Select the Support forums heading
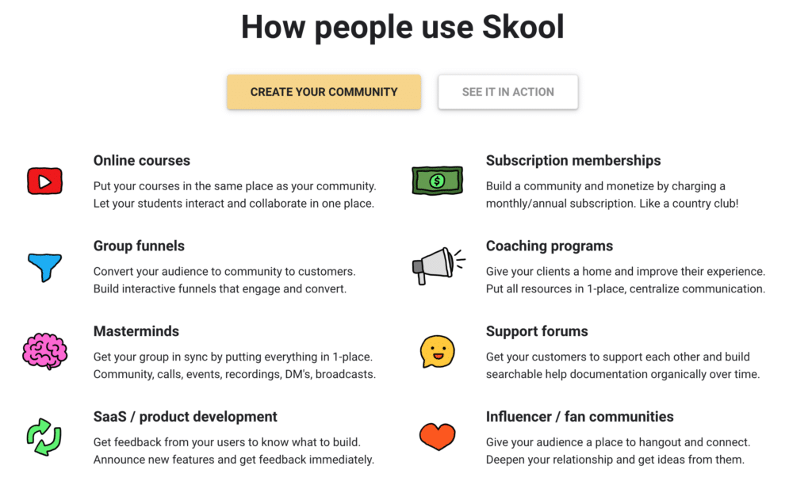The height and width of the screenshot is (504, 812). tap(537, 331)
